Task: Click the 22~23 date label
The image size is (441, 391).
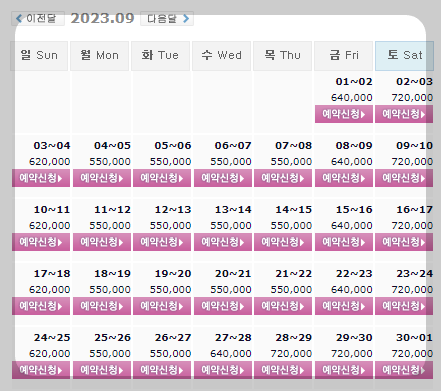Action: [x=354, y=274]
